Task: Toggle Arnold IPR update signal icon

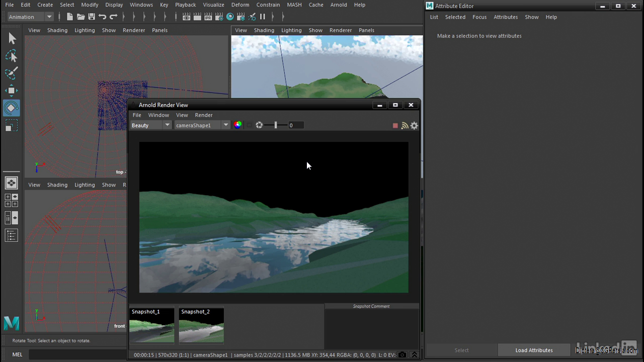Action: [405, 126]
